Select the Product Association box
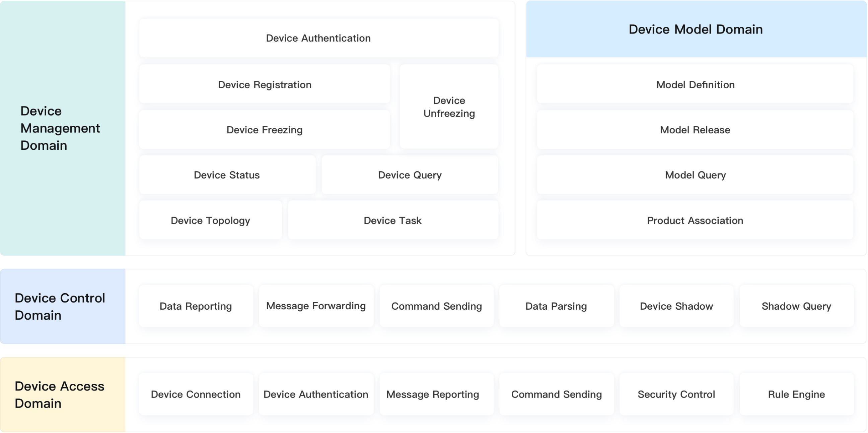Screen dimensions: 868x433 point(695,220)
